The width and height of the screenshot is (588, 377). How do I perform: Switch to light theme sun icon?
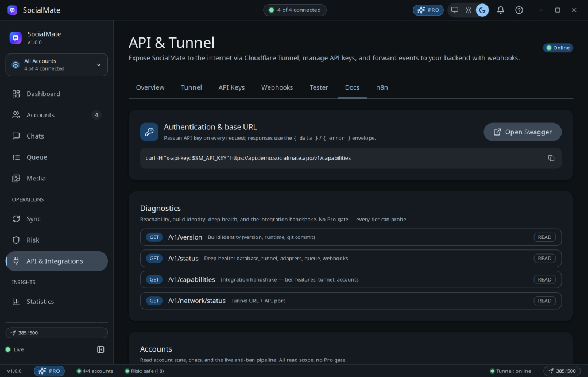click(469, 10)
